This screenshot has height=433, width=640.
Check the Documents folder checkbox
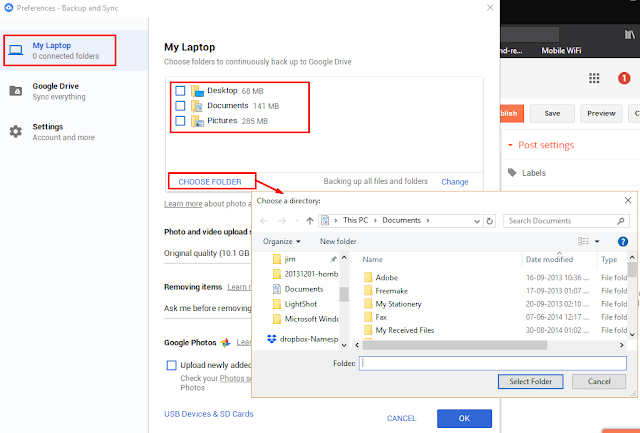tap(180, 106)
